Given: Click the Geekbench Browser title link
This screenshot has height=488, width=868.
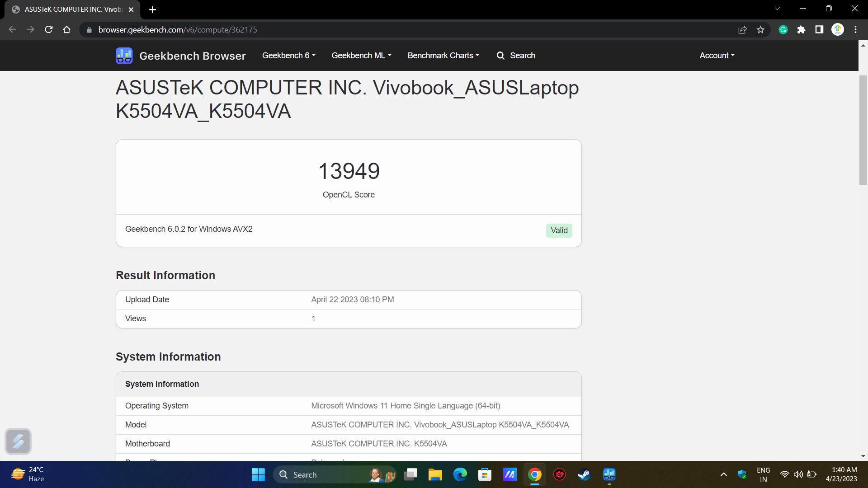Looking at the screenshot, I should pos(193,56).
